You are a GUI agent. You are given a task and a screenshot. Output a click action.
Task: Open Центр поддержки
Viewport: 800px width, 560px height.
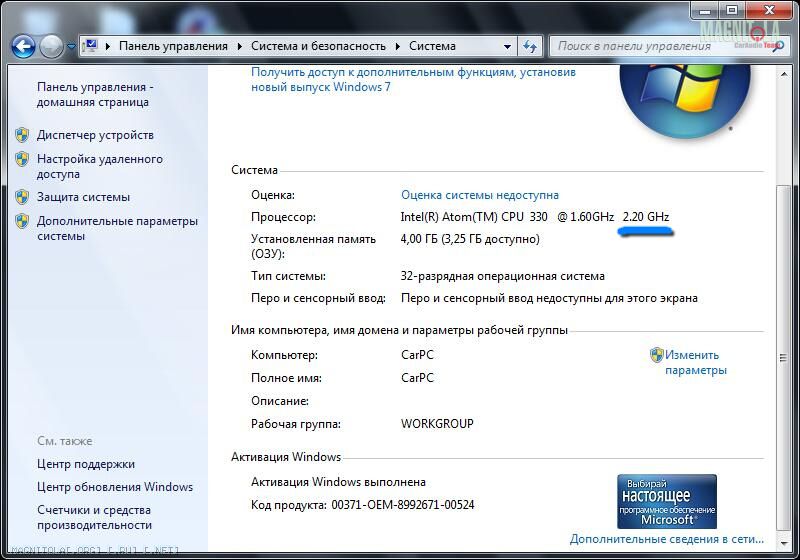[86, 464]
